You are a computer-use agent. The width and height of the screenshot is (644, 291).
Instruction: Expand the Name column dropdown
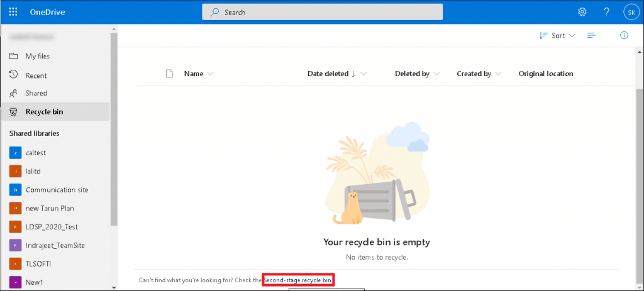211,74
